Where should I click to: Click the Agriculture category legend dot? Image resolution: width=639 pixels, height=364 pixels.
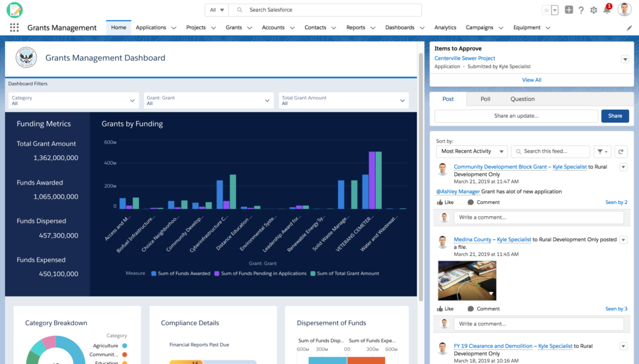pos(125,346)
